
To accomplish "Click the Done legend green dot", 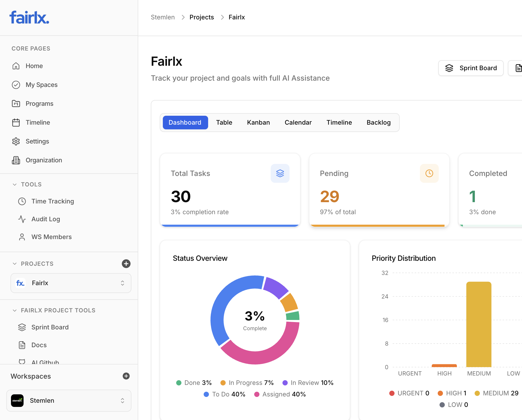I will click(x=179, y=383).
